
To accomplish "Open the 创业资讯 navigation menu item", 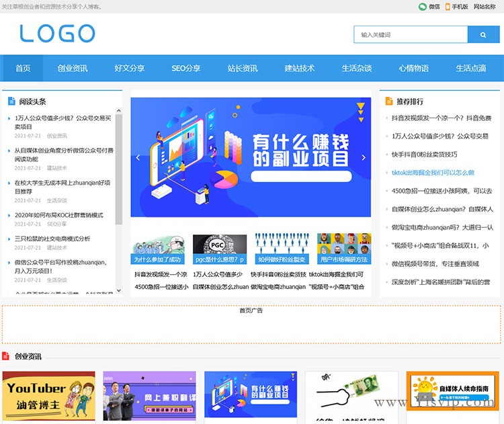I will [x=73, y=68].
